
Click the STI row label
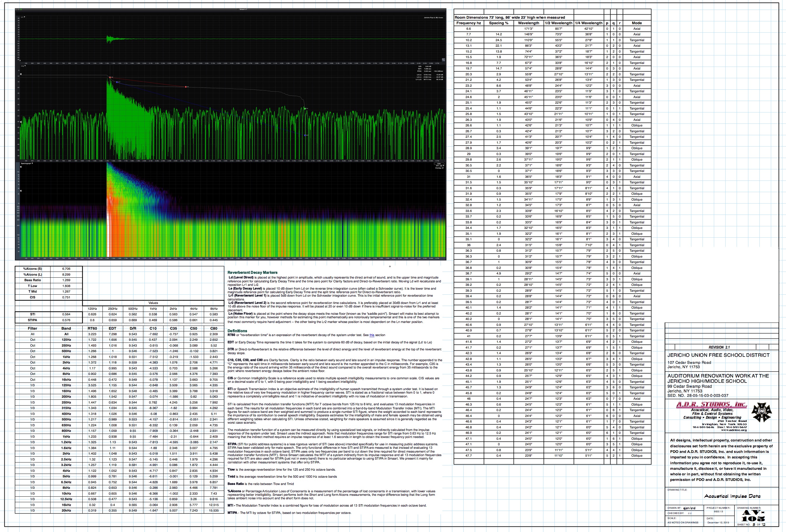tap(32, 314)
